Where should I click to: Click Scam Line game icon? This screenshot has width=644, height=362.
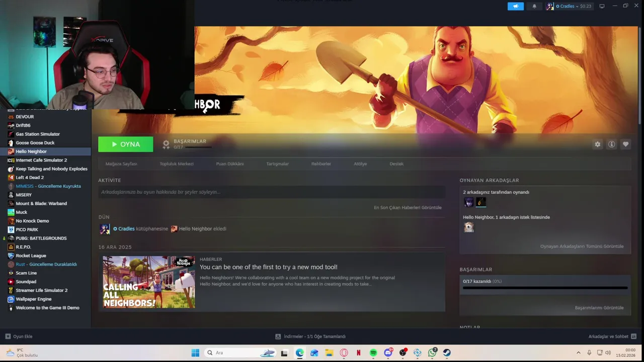(11, 273)
